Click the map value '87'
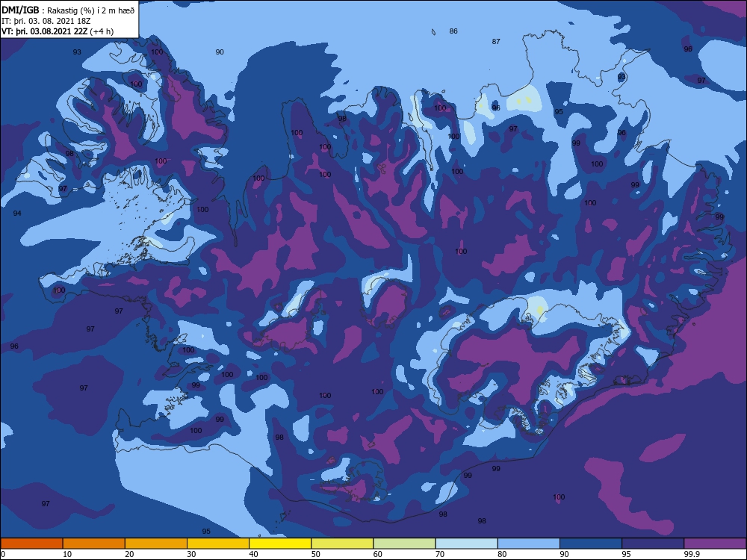 496,41
